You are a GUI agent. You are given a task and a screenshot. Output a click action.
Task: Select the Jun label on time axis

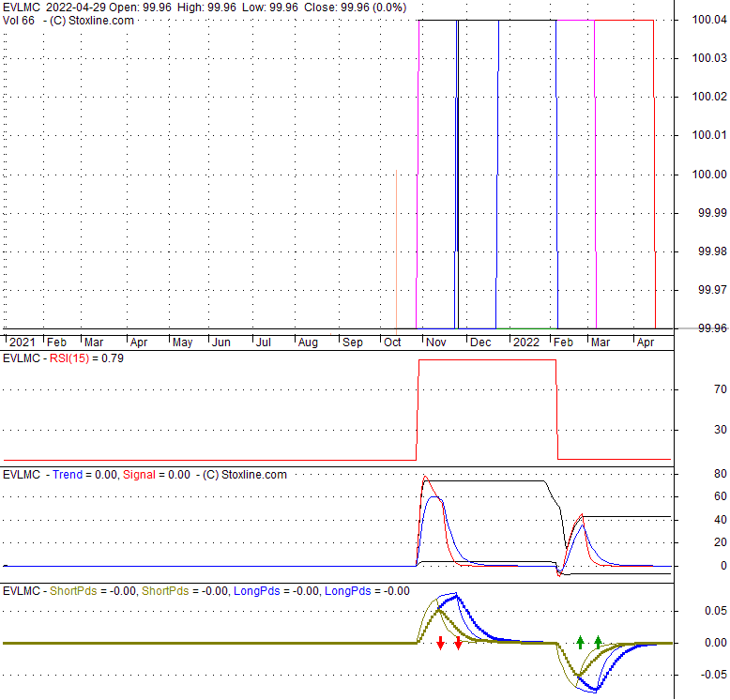tap(221, 342)
